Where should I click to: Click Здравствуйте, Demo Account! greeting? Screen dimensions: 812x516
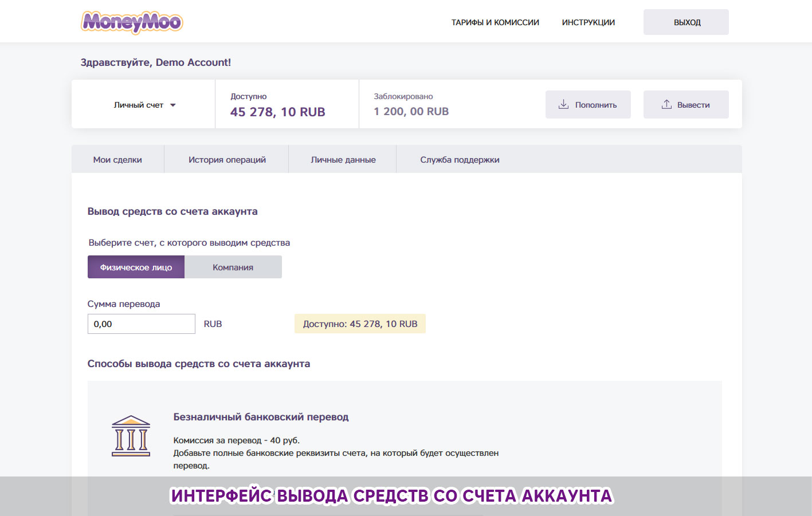[x=155, y=62]
